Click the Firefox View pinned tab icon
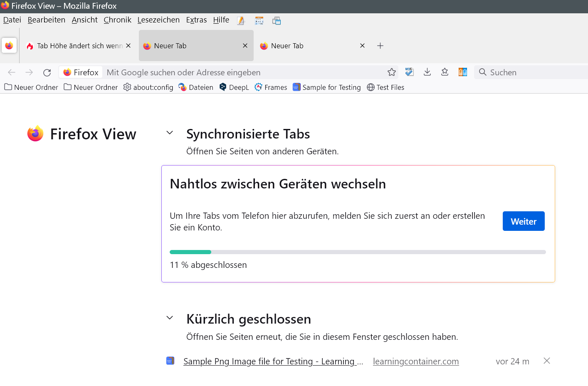 (9, 46)
